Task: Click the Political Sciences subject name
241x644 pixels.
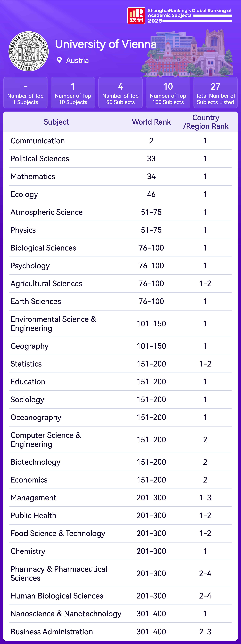Action: tap(40, 159)
